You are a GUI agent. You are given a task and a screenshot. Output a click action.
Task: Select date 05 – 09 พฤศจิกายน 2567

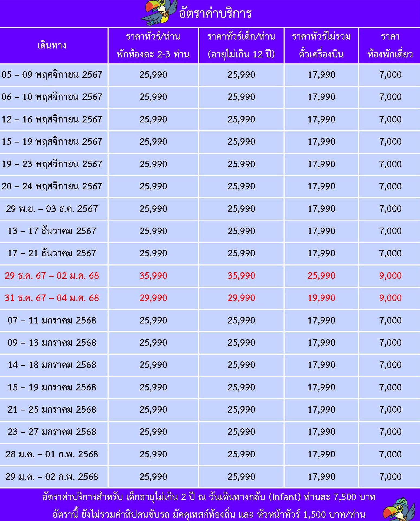[x=52, y=75]
